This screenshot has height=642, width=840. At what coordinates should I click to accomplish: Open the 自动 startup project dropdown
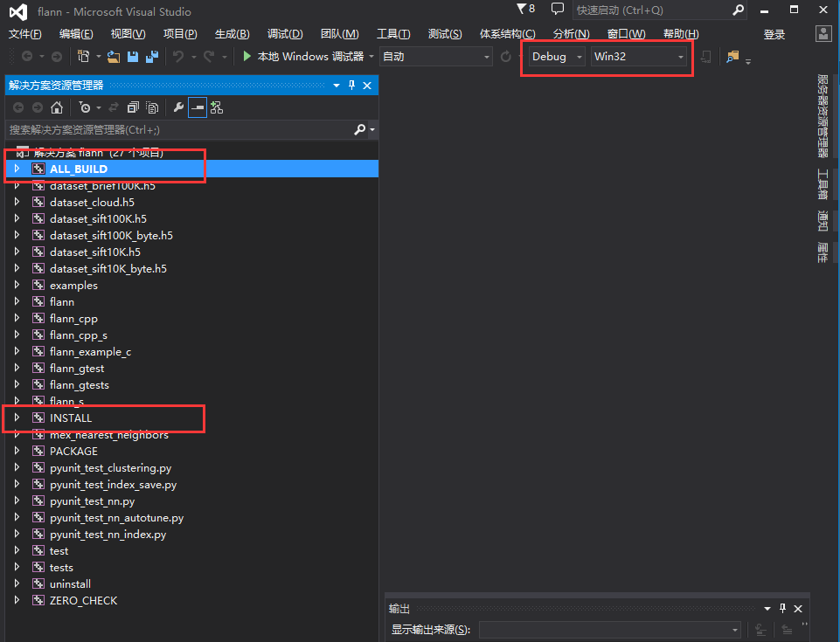(436, 56)
